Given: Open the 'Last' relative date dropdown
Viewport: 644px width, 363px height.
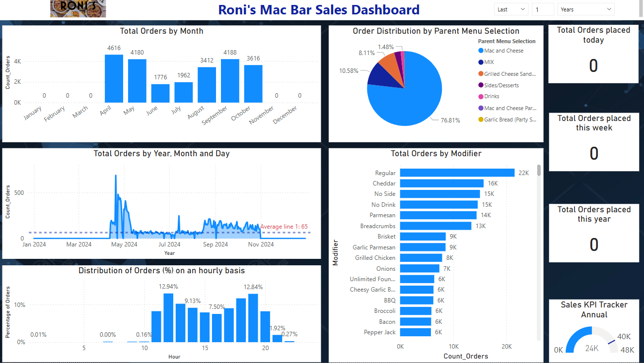Looking at the screenshot, I should click(x=511, y=9).
